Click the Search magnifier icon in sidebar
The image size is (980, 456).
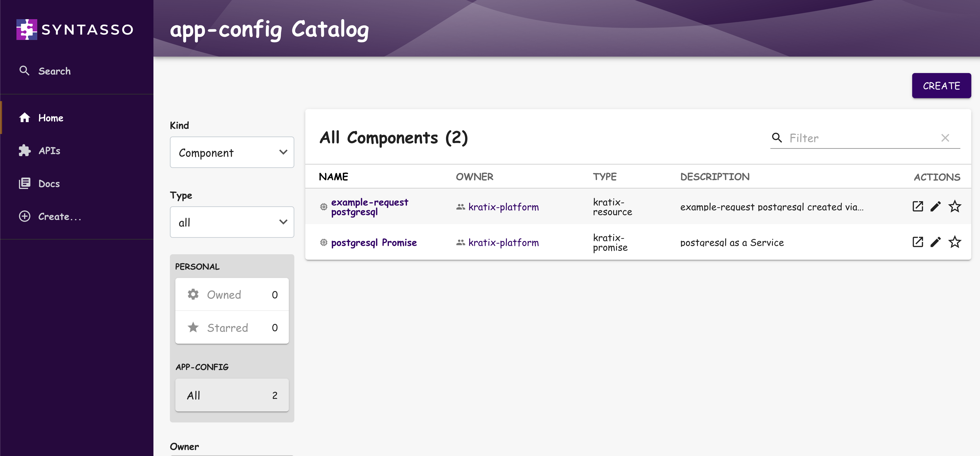click(24, 70)
